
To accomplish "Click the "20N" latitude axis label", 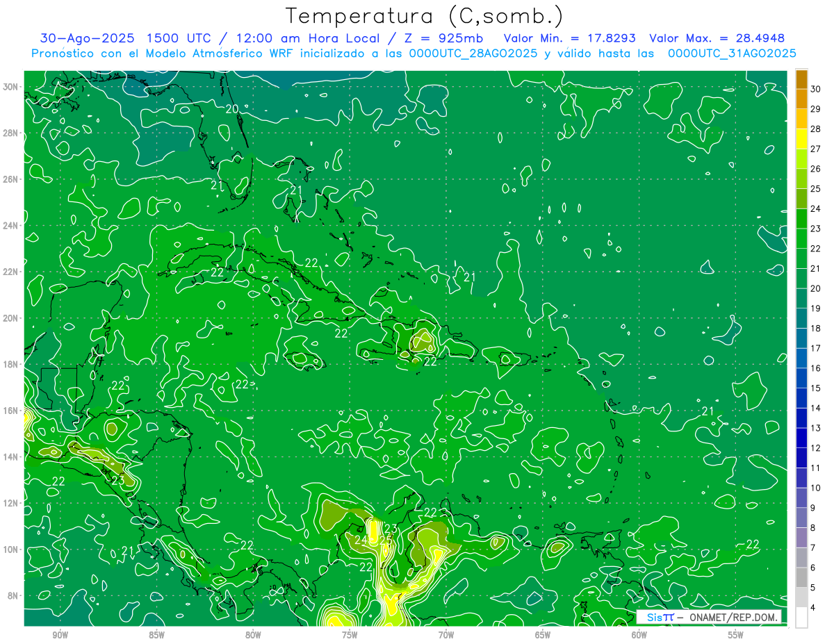I will [12, 318].
